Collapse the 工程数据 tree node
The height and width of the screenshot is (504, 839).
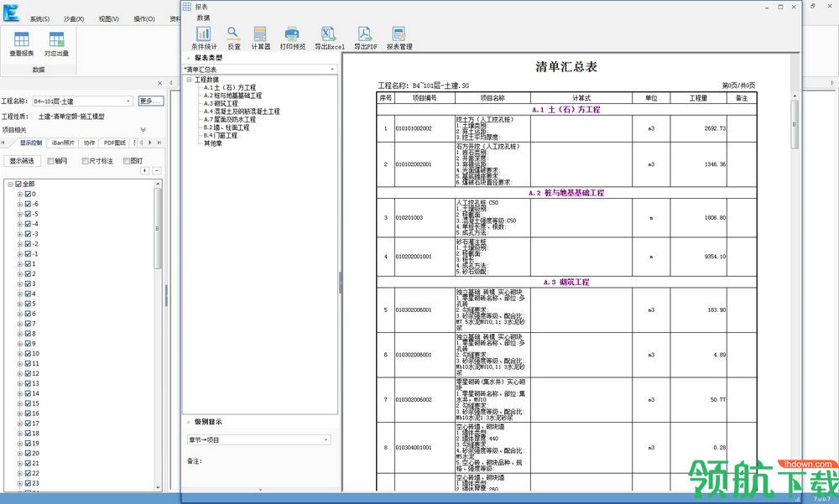point(189,80)
